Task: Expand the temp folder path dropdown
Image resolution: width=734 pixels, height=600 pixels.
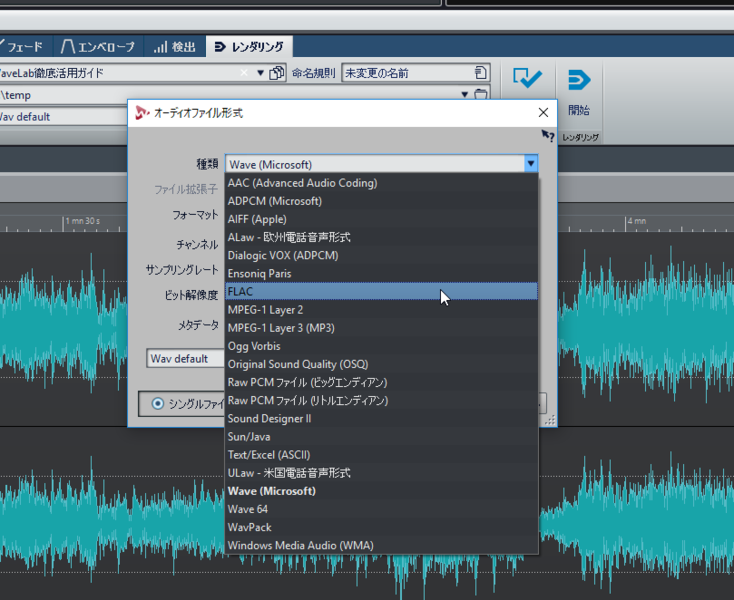Action: (x=464, y=95)
